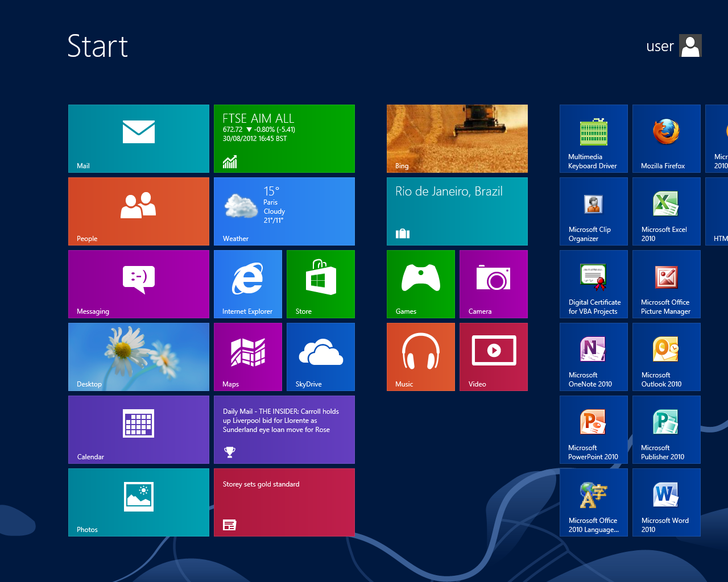The height and width of the screenshot is (582, 728).
Task: Launch the Messaging app tile
Action: click(x=139, y=284)
